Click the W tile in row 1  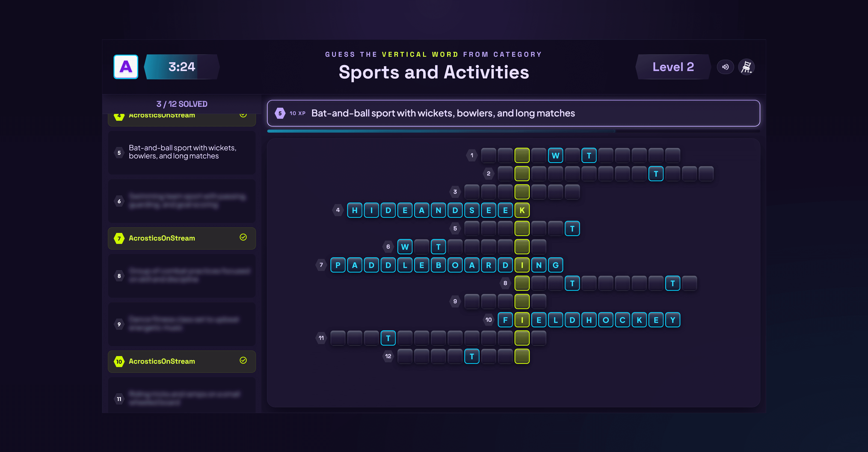point(555,155)
